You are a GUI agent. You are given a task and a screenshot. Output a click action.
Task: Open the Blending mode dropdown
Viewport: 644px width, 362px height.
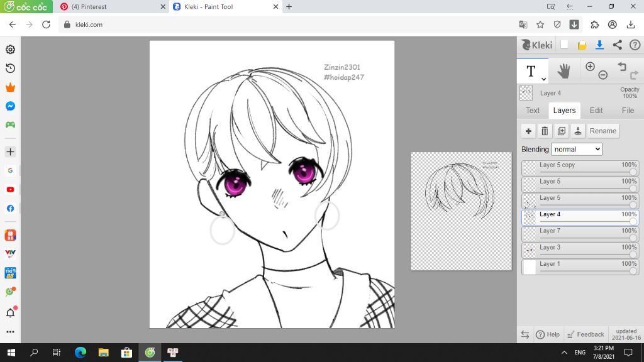(577, 150)
